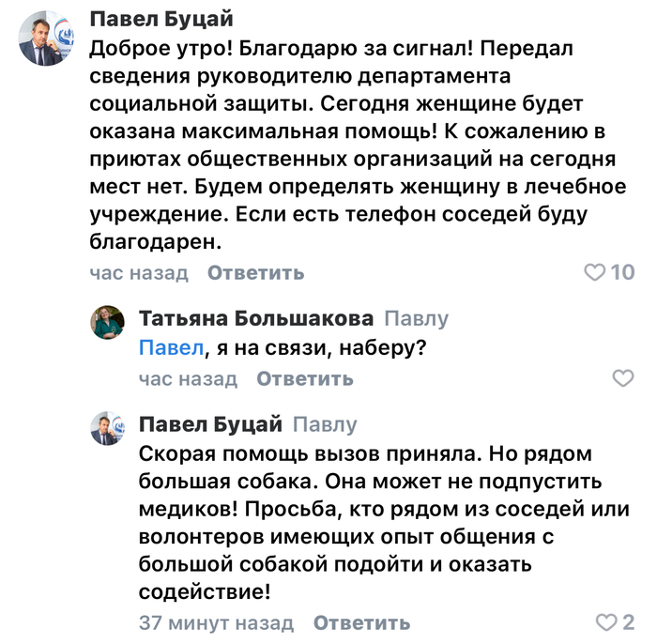Open Татьяна Большакова's profile avatar

[x=107, y=324]
